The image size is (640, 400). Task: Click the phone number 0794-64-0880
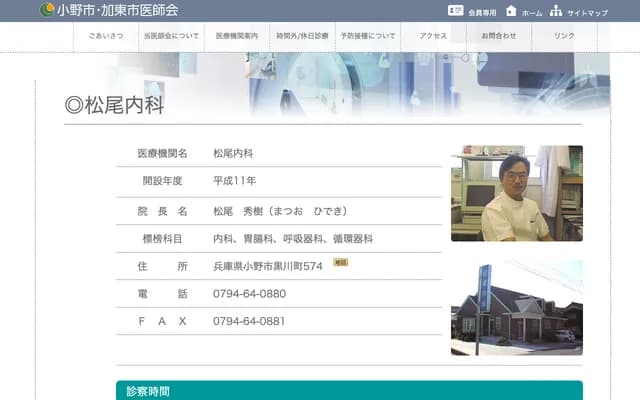click(x=249, y=294)
